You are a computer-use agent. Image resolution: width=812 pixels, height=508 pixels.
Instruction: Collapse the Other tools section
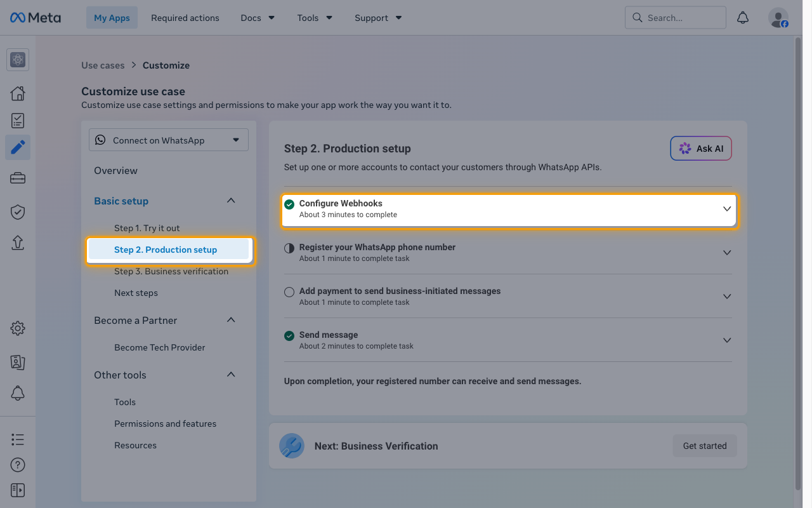point(231,375)
